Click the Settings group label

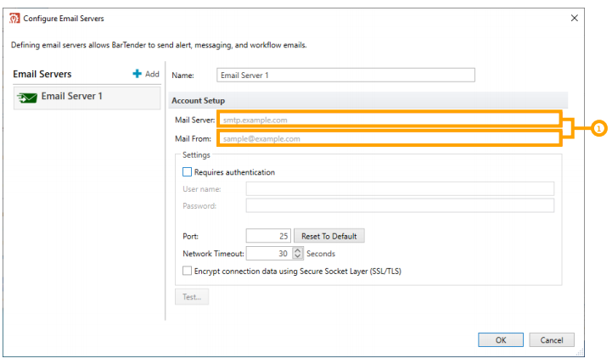click(x=196, y=155)
